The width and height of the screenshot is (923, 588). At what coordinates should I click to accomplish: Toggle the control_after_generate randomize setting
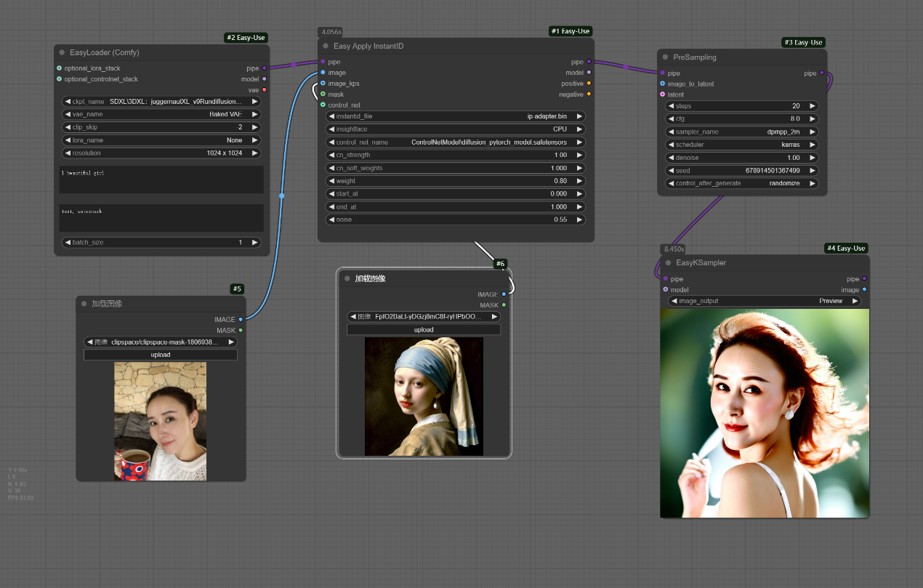coord(741,184)
